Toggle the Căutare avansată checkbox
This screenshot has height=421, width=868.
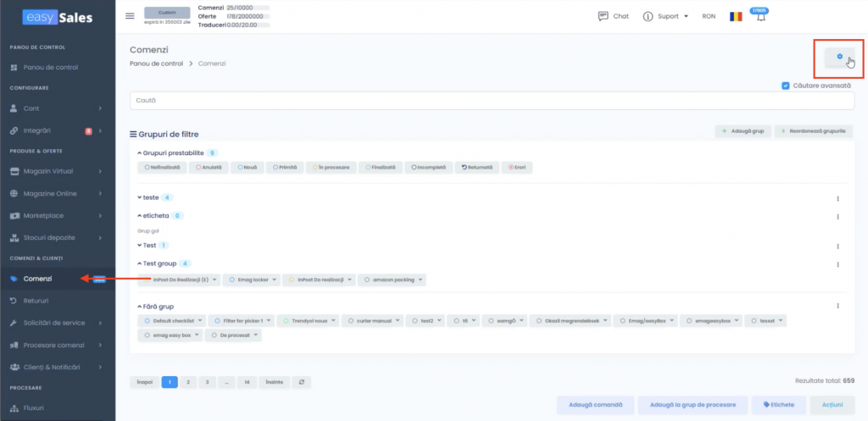coord(786,86)
